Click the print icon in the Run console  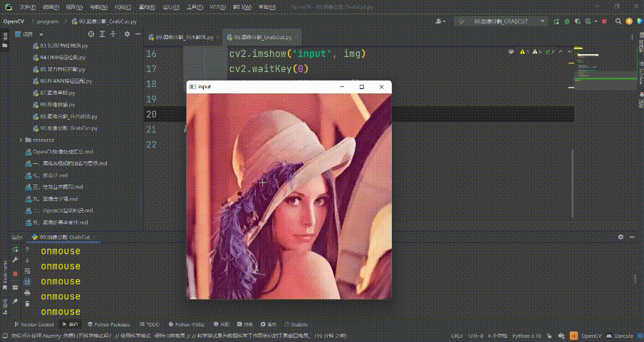[28, 293]
